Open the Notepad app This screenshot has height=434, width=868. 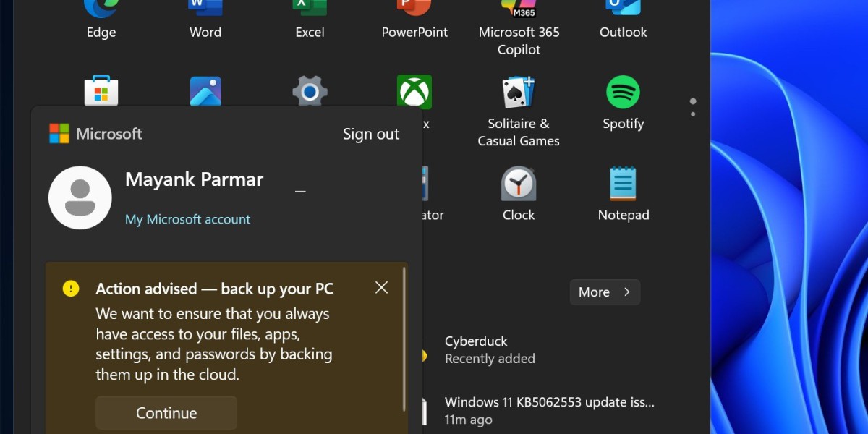click(x=623, y=194)
